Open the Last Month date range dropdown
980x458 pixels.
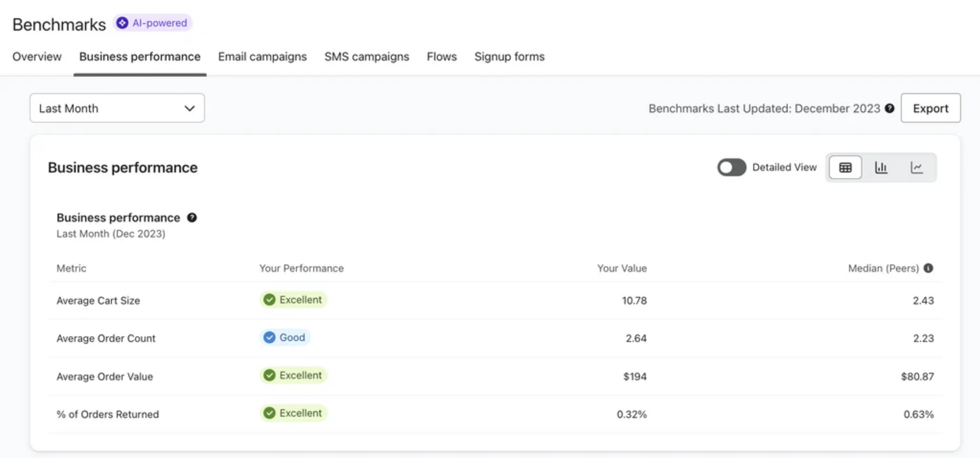117,108
